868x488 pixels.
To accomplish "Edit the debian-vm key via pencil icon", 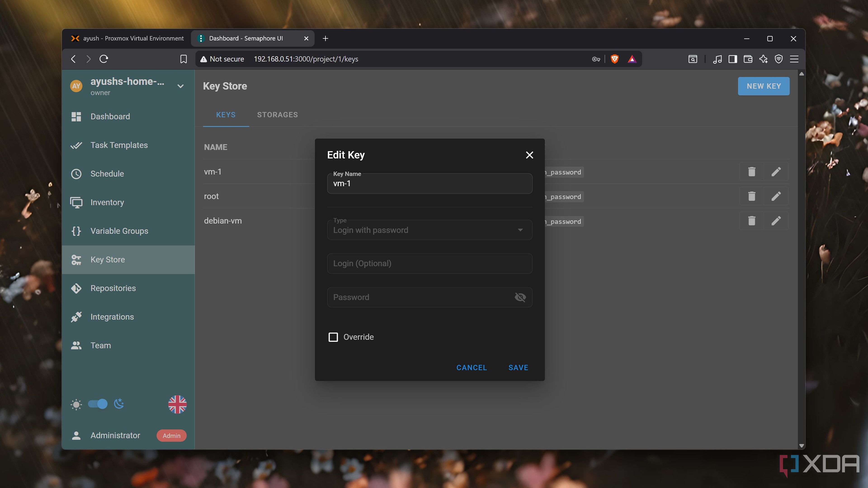I will 776,221.
